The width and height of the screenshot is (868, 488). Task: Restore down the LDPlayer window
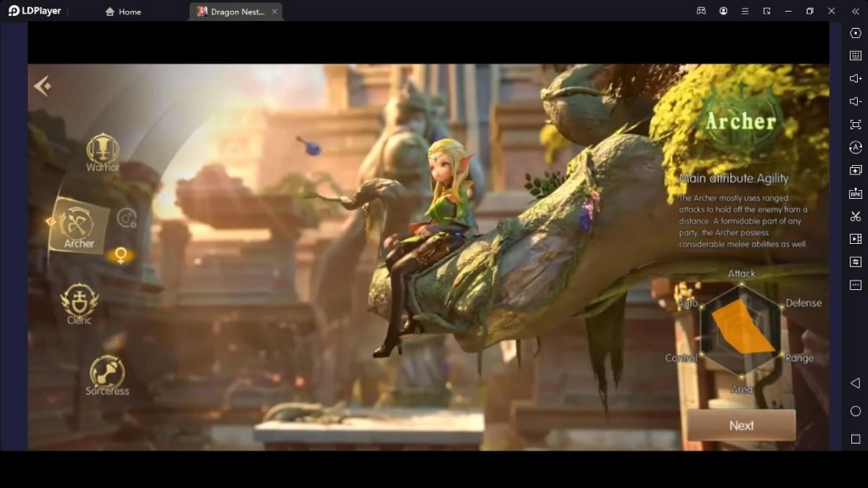coord(810,11)
